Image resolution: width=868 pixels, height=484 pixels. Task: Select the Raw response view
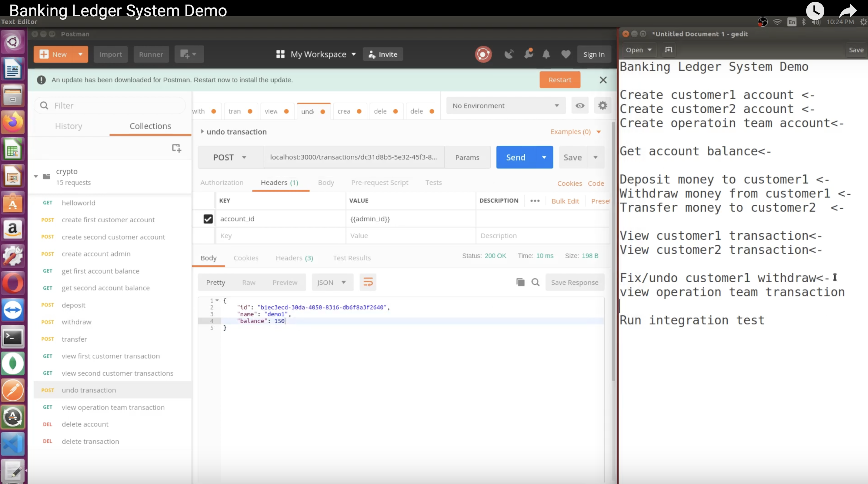point(249,283)
